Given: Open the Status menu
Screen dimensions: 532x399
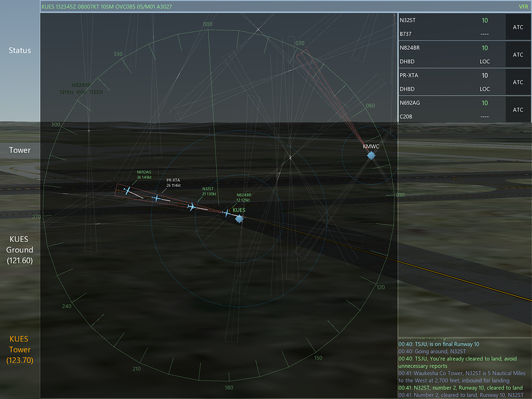Looking at the screenshot, I should click(20, 51).
